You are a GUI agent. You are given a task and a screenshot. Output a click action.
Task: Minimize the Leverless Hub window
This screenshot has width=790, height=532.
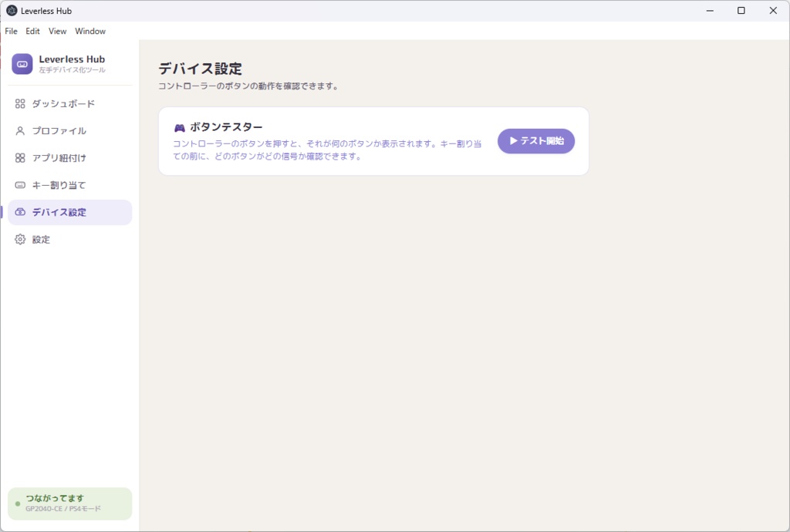[710, 11]
